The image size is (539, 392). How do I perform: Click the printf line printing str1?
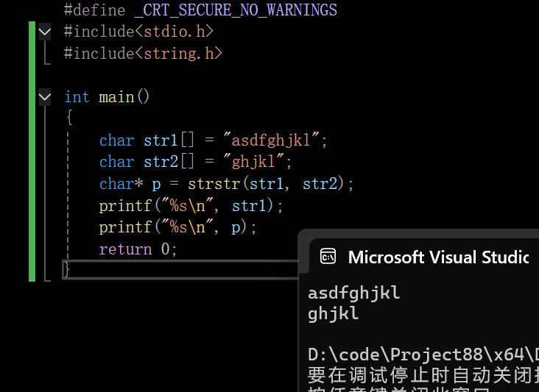191,206
